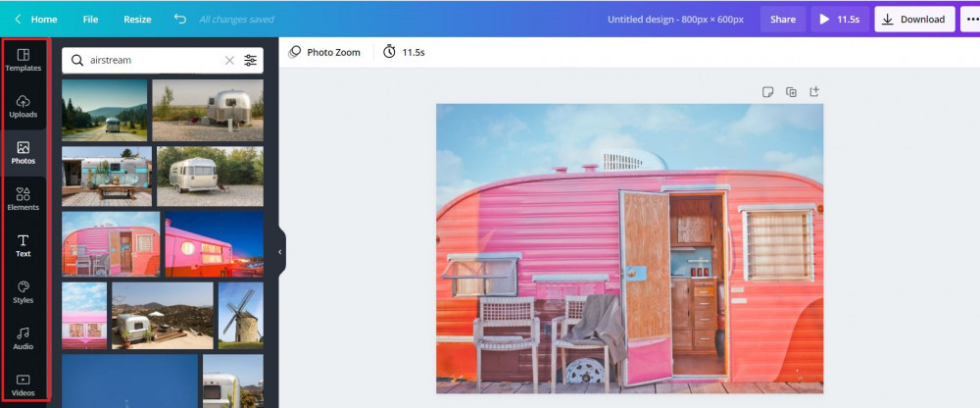This screenshot has height=408, width=980.
Task: Open the search filter options
Action: click(251, 61)
